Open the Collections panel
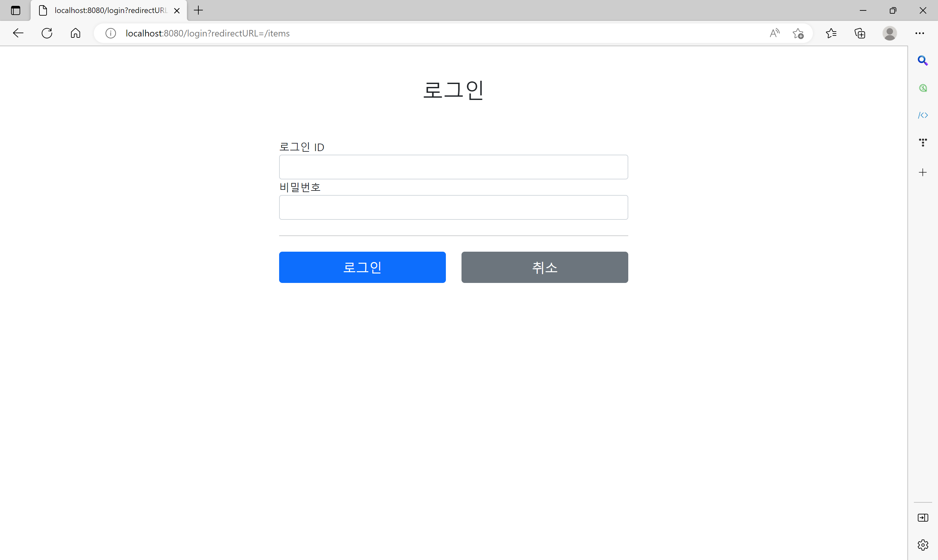 coord(860,33)
